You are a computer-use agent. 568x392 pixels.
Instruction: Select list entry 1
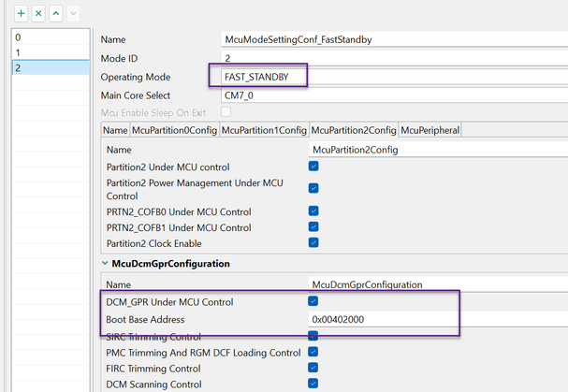tap(45, 52)
